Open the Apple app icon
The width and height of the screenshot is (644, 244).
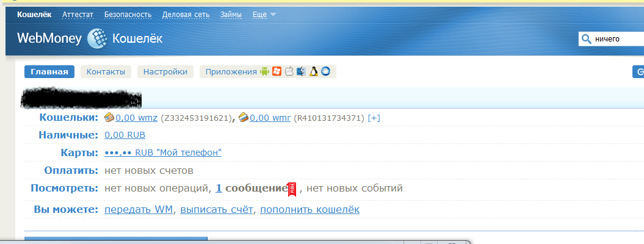(289, 71)
